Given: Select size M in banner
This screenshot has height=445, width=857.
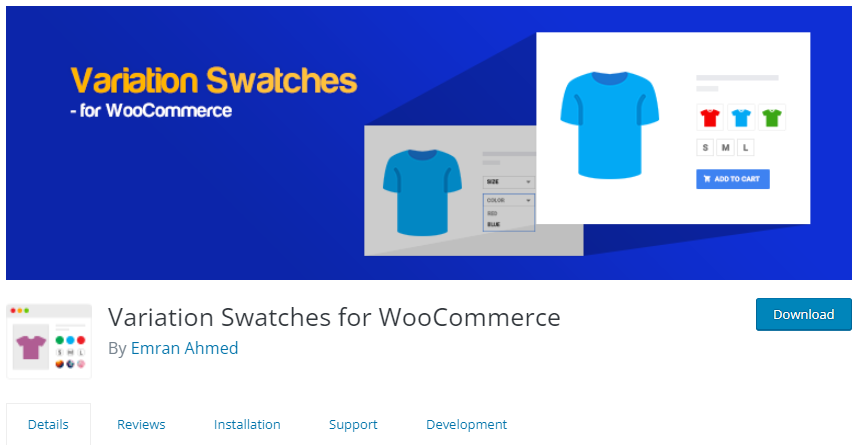Looking at the screenshot, I should click(x=725, y=148).
